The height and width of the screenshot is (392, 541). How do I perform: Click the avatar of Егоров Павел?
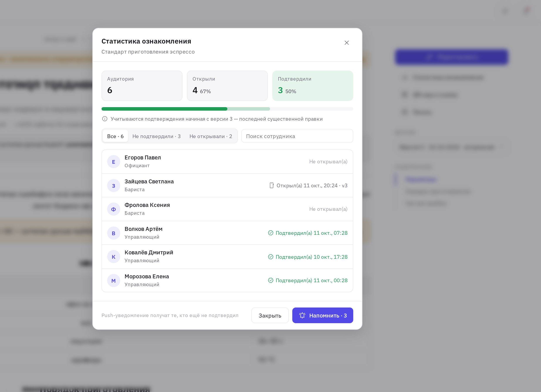coord(113,162)
